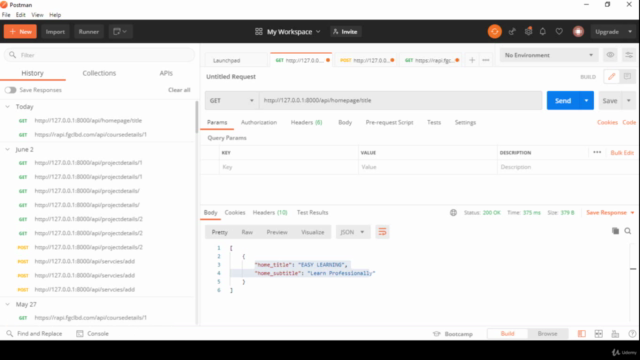Copy response with the copy icon

point(615,231)
